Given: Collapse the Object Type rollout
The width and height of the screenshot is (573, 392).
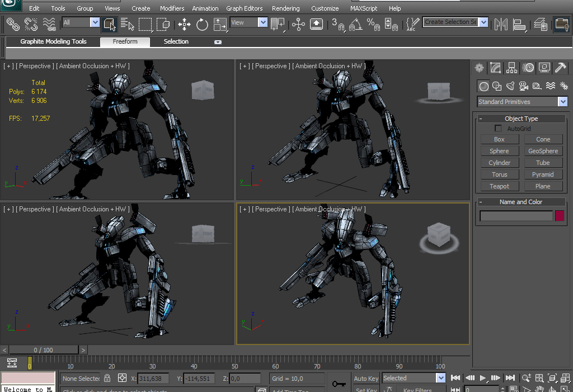Looking at the screenshot, I should 480,119.
